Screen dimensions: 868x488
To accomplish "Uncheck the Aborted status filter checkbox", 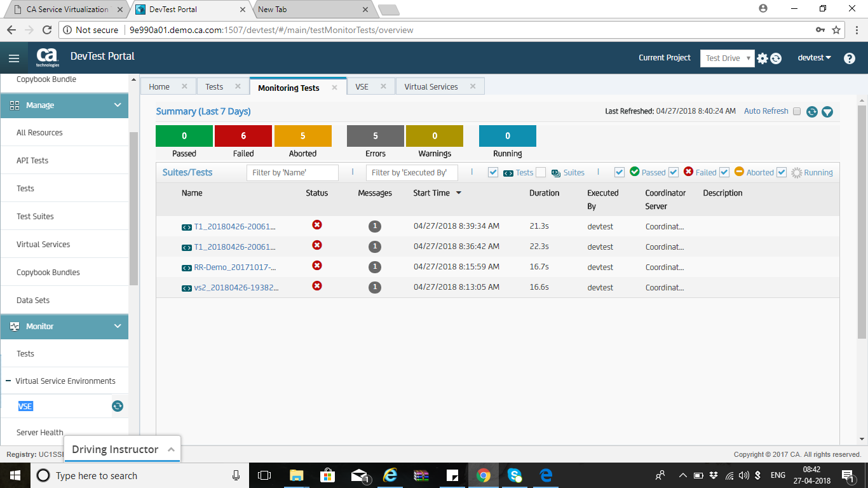I will [724, 172].
